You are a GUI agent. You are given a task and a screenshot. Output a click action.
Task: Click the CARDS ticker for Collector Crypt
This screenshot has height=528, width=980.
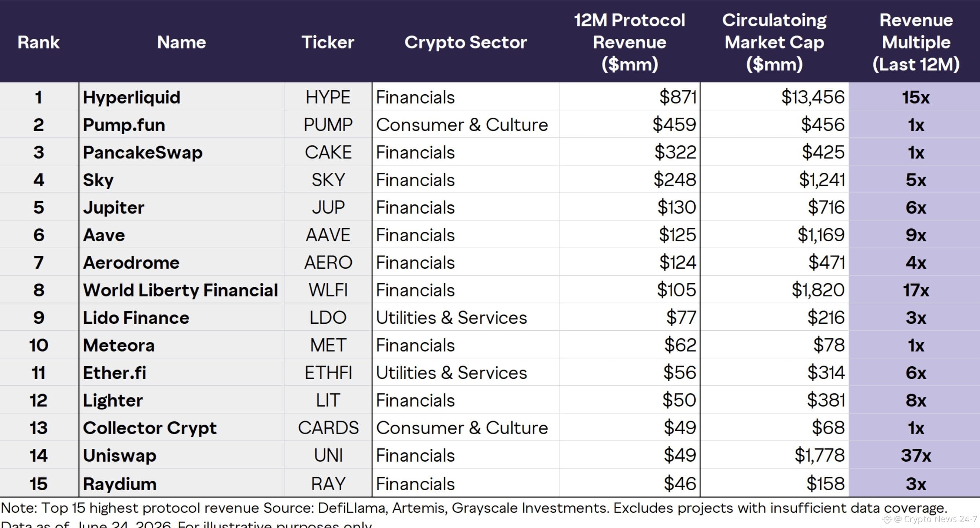pyautogui.click(x=328, y=428)
